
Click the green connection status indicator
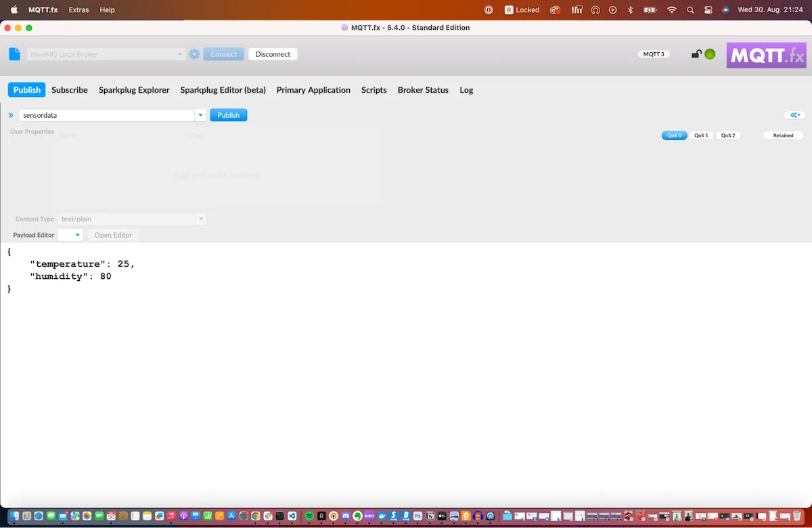point(710,54)
